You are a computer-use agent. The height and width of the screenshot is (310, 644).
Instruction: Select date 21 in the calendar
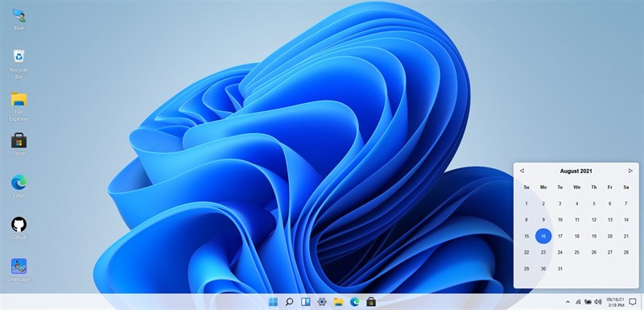tap(626, 236)
